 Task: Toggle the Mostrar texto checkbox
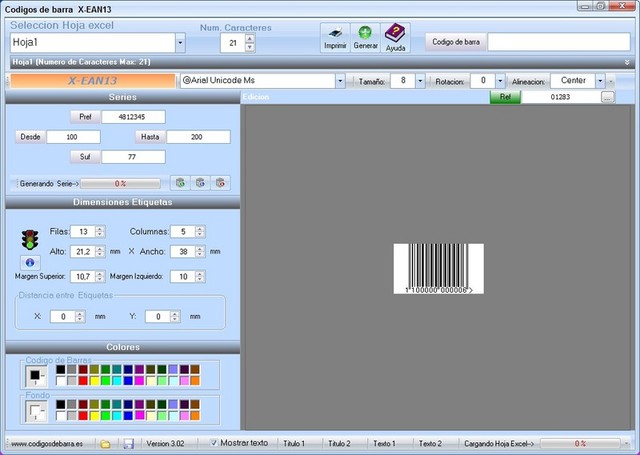pos(213,443)
